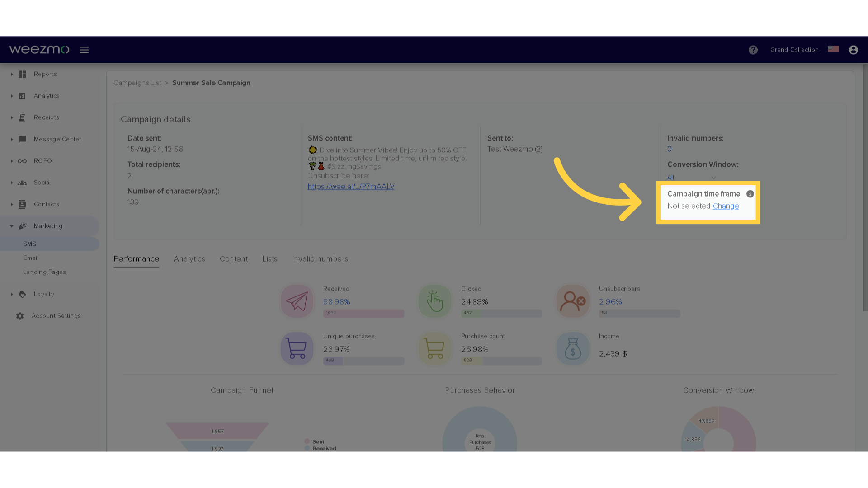Image resolution: width=868 pixels, height=488 pixels.
Task: Switch to the Analytics tab
Action: pyautogui.click(x=189, y=259)
